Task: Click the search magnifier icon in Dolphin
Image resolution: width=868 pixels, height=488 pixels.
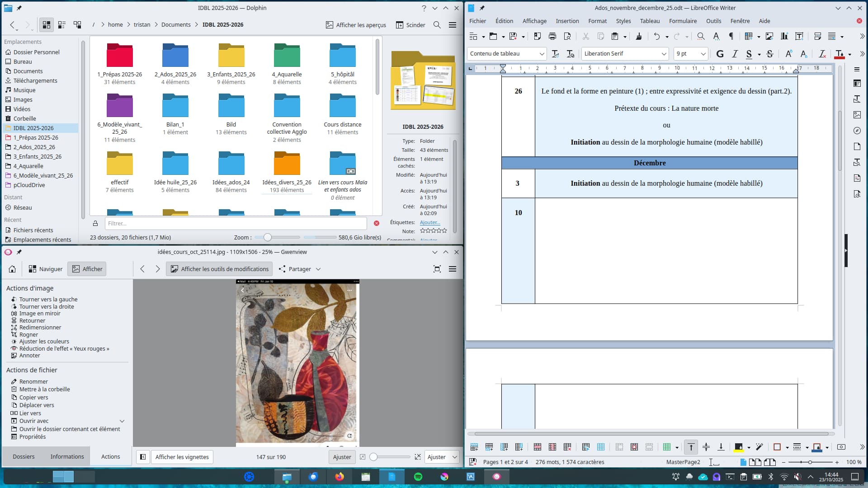Action: pos(437,25)
